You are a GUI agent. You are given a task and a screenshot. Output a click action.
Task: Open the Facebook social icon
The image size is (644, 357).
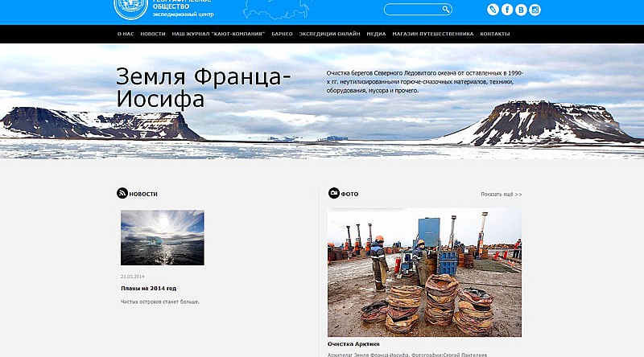507,10
